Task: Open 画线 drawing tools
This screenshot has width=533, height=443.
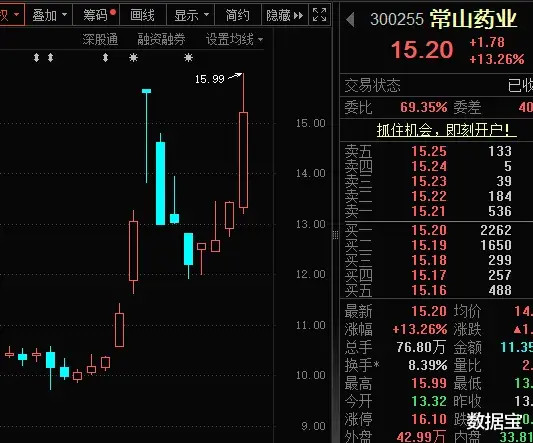Action: (x=142, y=15)
